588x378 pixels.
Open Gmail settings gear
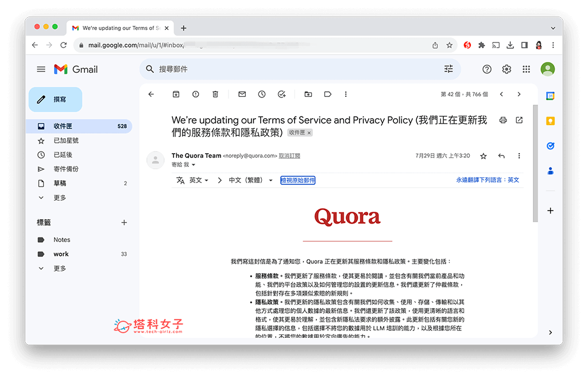506,69
